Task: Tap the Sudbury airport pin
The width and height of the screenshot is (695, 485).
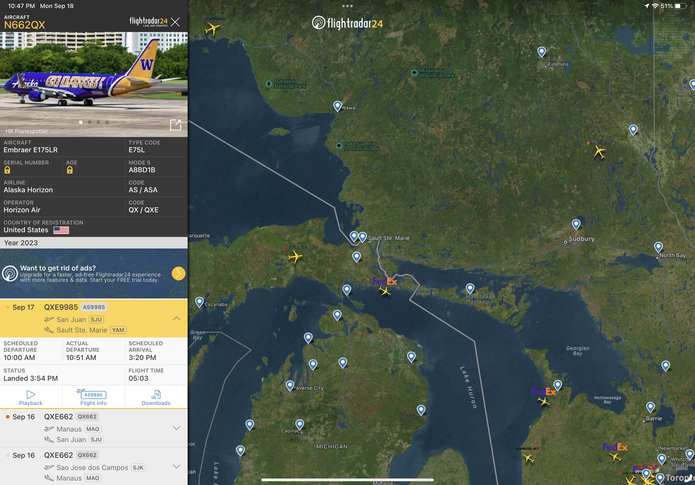Action: pyautogui.click(x=576, y=224)
